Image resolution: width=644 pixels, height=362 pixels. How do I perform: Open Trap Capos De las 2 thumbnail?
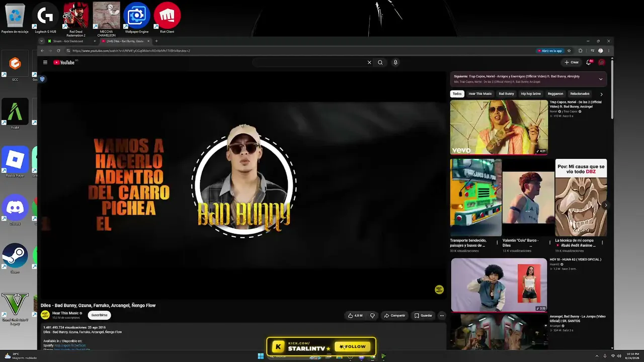tap(499, 127)
